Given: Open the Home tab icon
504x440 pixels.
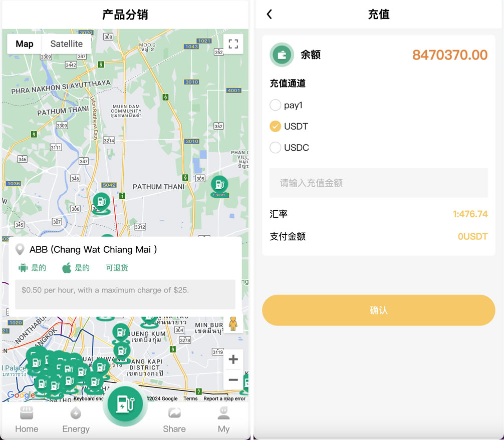Looking at the screenshot, I should pyautogui.click(x=27, y=413).
